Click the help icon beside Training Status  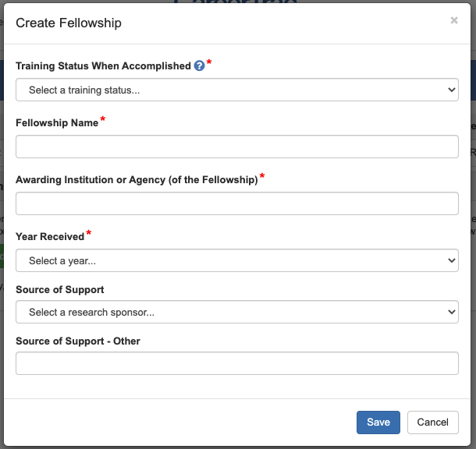click(x=199, y=66)
